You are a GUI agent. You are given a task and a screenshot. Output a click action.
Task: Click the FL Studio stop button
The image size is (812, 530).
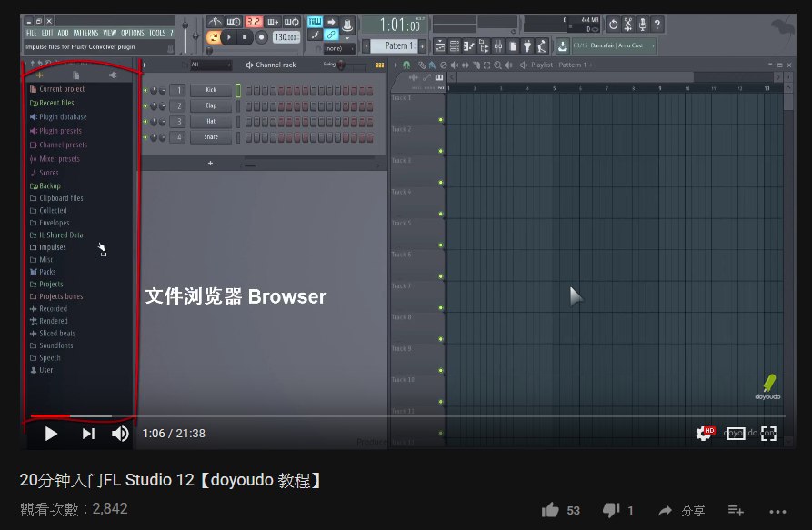click(x=246, y=37)
